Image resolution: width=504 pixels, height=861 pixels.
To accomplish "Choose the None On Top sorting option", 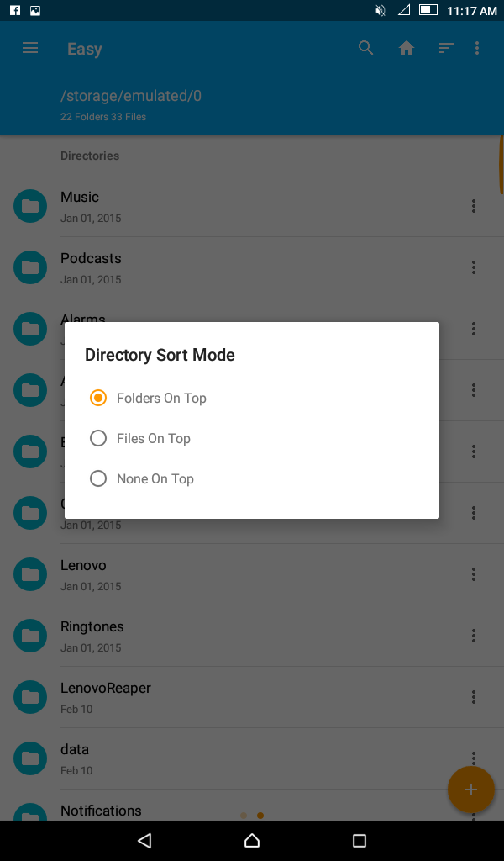I will point(98,478).
